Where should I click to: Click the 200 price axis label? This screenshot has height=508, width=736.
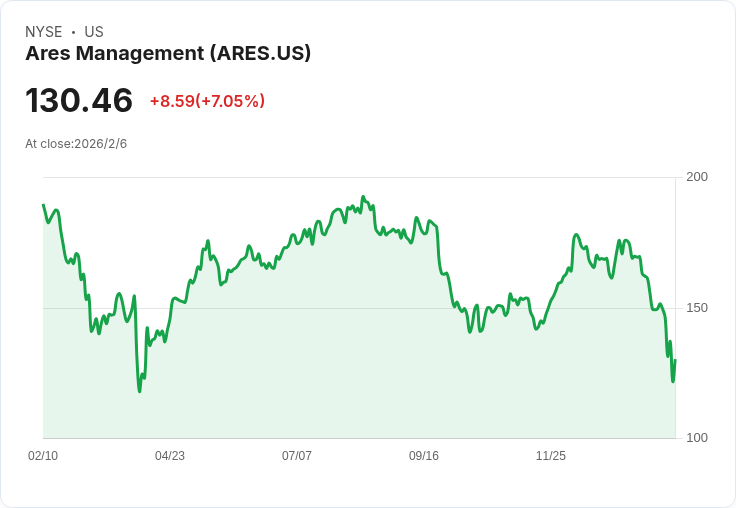tap(697, 177)
